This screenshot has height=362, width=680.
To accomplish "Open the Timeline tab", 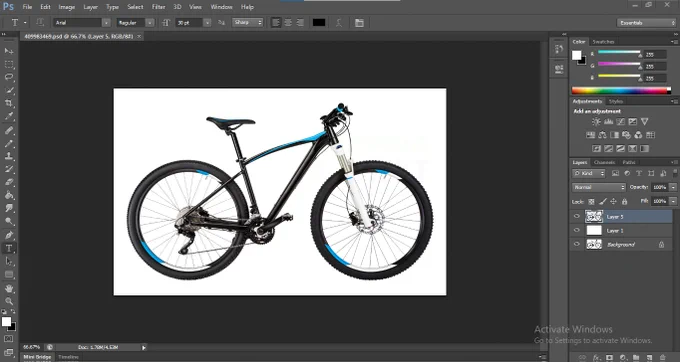I will (x=69, y=358).
